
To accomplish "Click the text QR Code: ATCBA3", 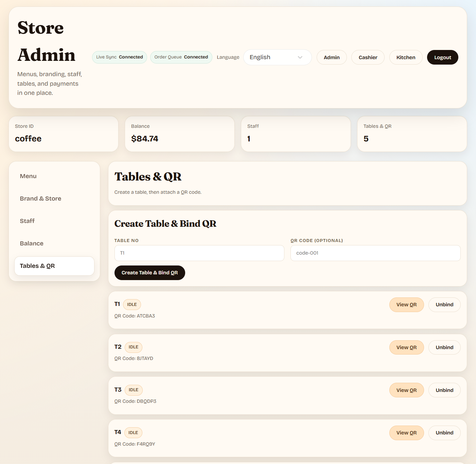I will pos(135,316).
